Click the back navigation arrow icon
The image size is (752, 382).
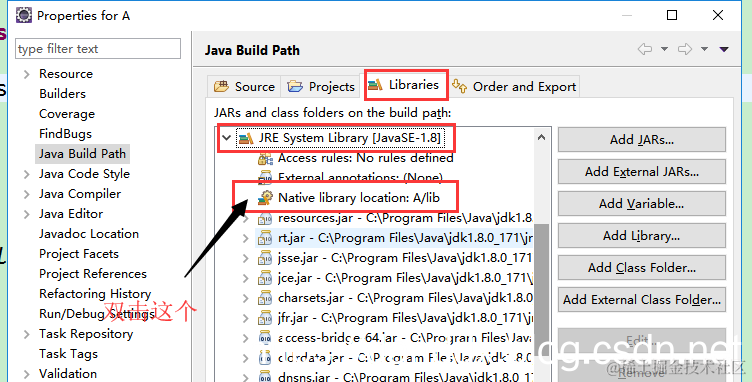(x=645, y=49)
